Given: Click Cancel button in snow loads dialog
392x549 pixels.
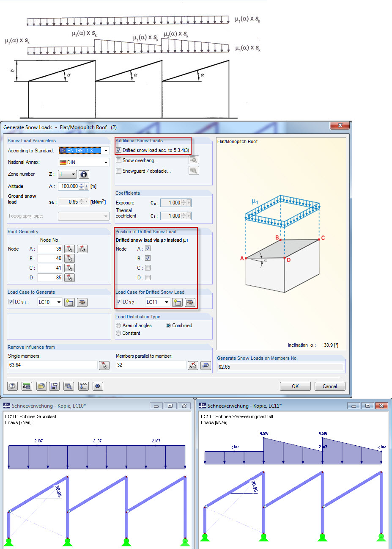Looking at the screenshot, I should click(330, 386).
